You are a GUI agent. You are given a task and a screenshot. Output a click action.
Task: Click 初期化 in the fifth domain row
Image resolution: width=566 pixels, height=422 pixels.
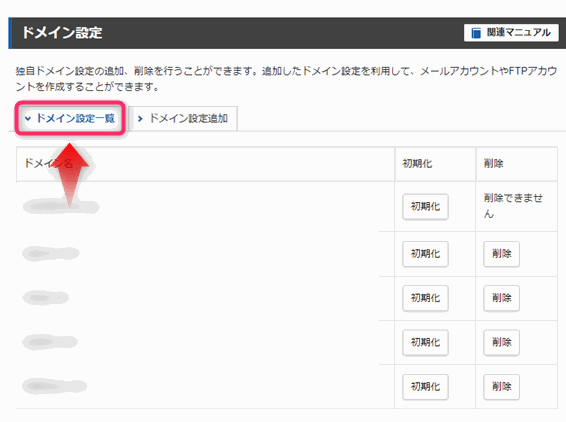pos(425,387)
